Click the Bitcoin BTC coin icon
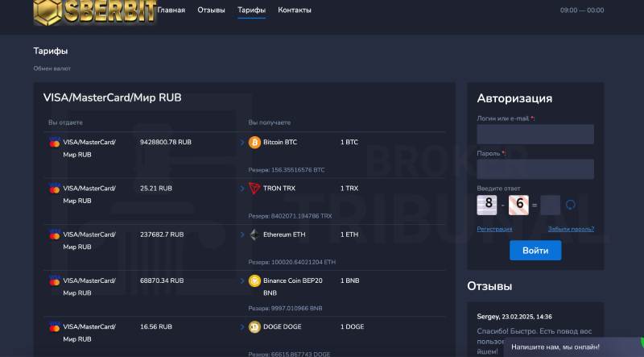 254,143
